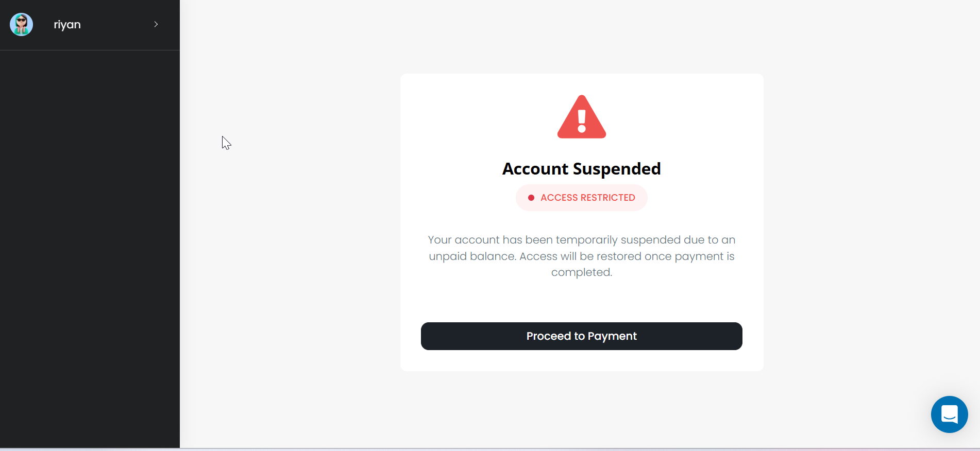Image resolution: width=980 pixels, height=451 pixels.
Task: Click the gray area above the suspension card
Action: (581, 36)
